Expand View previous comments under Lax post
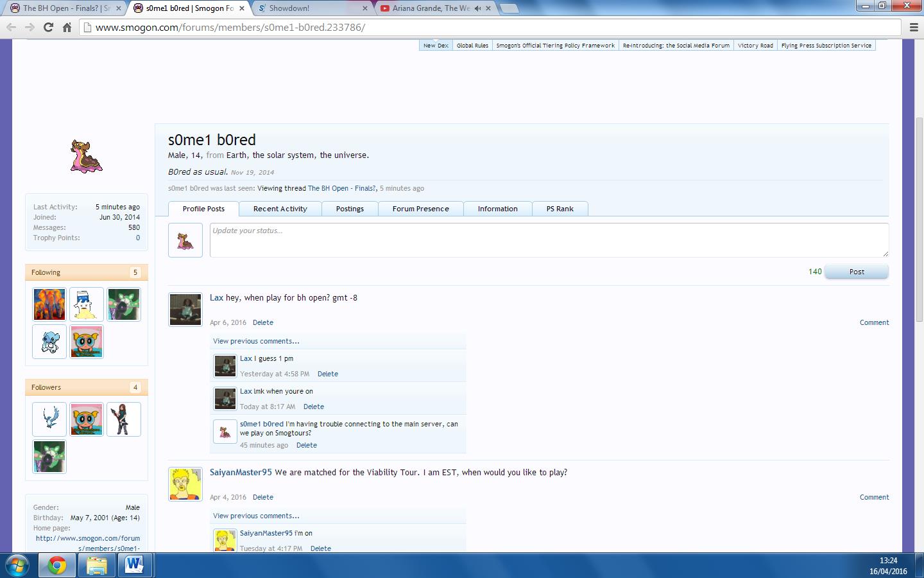The image size is (924, 578). click(256, 341)
